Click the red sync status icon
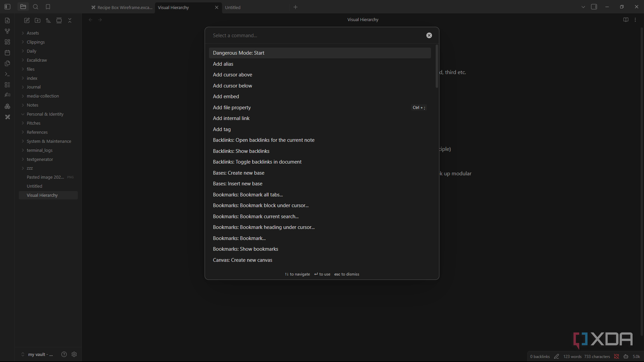 tap(616, 356)
